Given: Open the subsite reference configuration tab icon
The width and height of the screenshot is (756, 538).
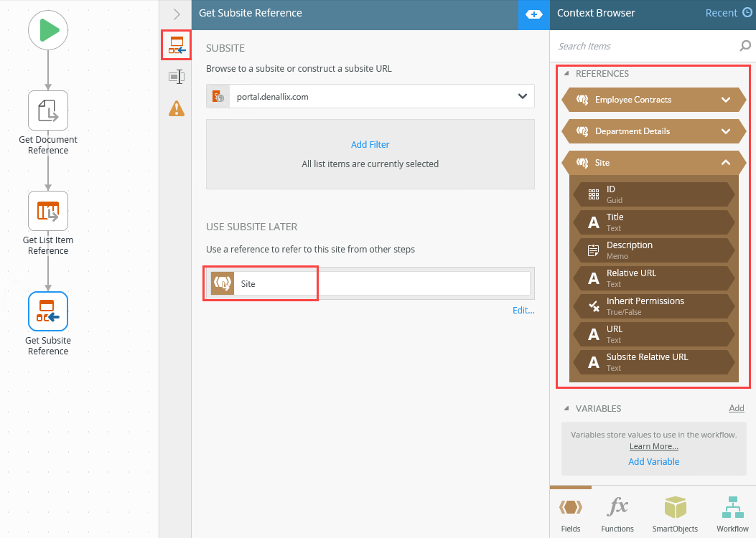Looking at the screenshot, I should [x=176, y=46].
